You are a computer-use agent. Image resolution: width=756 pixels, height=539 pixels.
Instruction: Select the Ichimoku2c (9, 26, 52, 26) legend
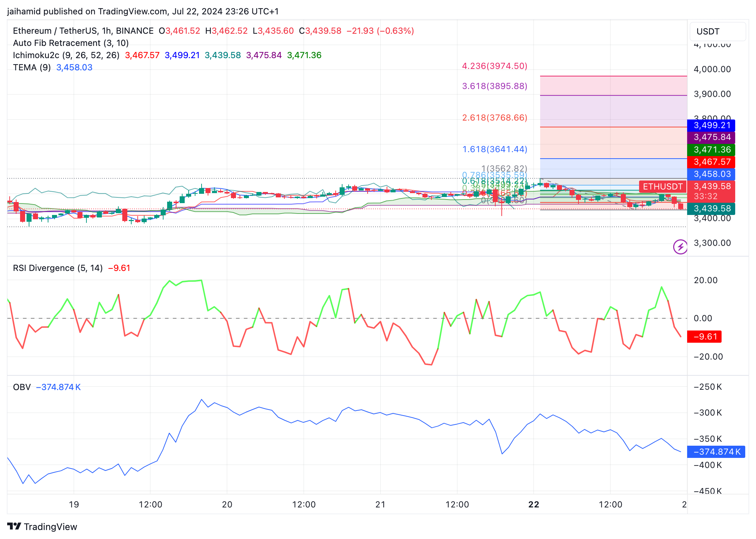point(66,55)
